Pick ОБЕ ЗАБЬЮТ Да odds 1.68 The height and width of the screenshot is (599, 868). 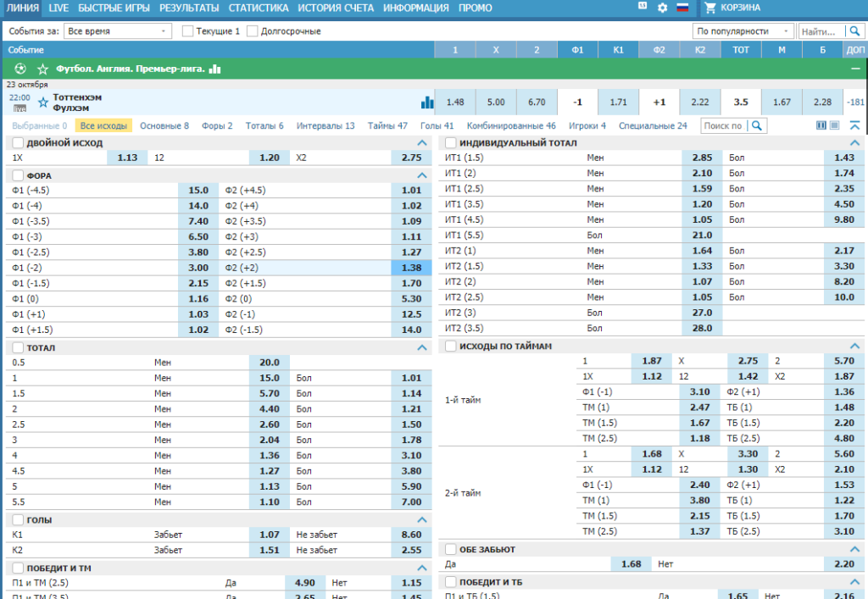[631, 563]
